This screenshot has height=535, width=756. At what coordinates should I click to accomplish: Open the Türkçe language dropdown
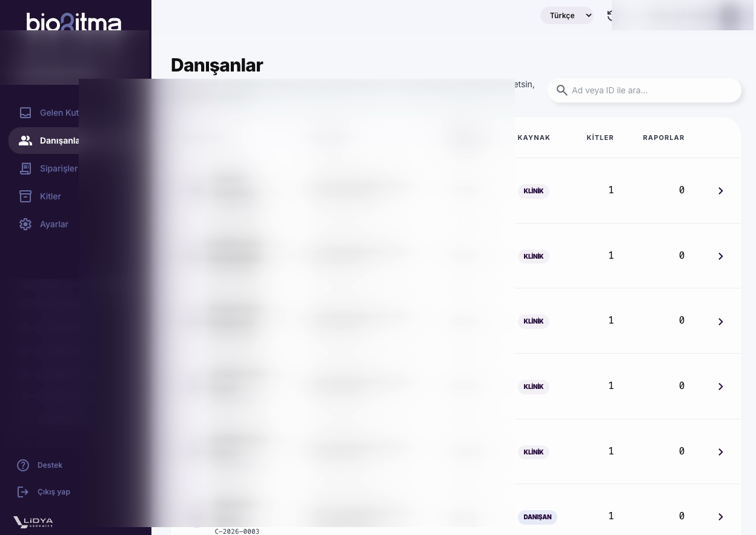click(567, 16)
